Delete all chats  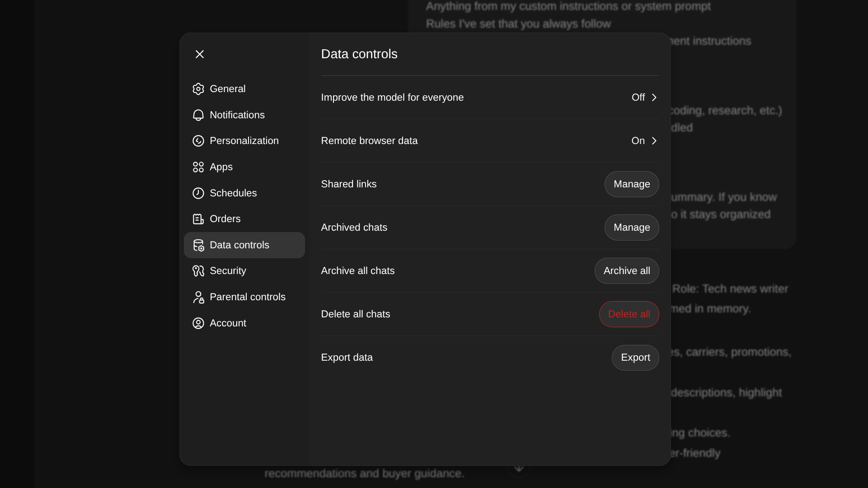[x=629, y=314]
